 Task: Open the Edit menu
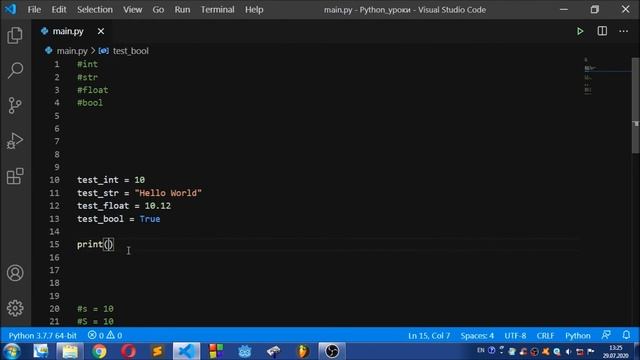click(59, 9)
